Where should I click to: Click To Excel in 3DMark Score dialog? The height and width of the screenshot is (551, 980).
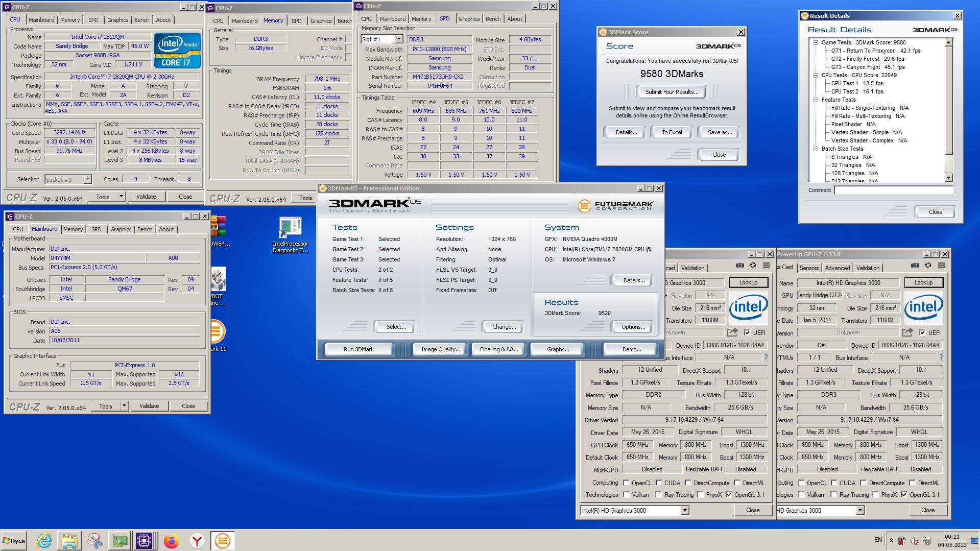(672, 132)
